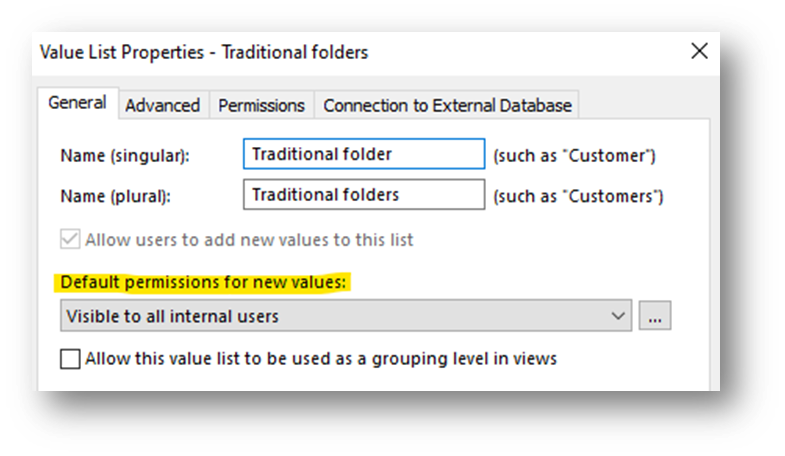Image resolution: width=785 pixels, height=456 pixels.
Task: Enable grouping level in views checkbox
Action: click(70, 359)
